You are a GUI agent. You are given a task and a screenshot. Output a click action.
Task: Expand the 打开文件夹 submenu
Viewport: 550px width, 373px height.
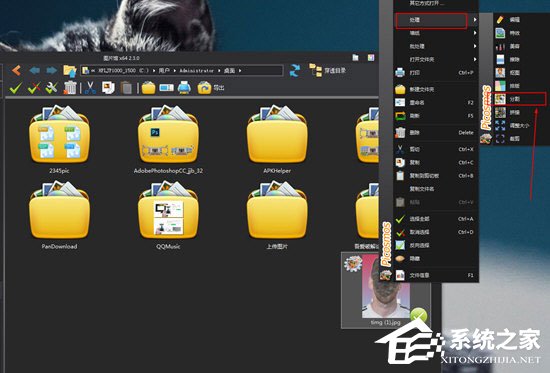click(x=436, y=59)
